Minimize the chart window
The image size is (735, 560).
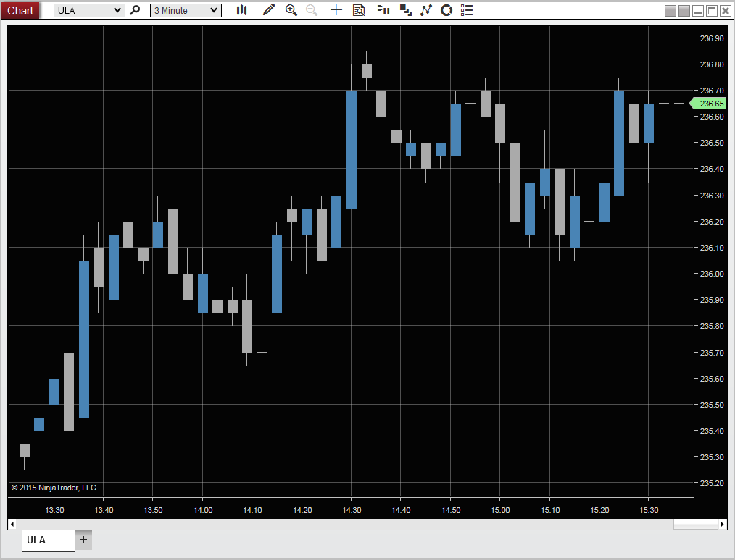point(698,10)
